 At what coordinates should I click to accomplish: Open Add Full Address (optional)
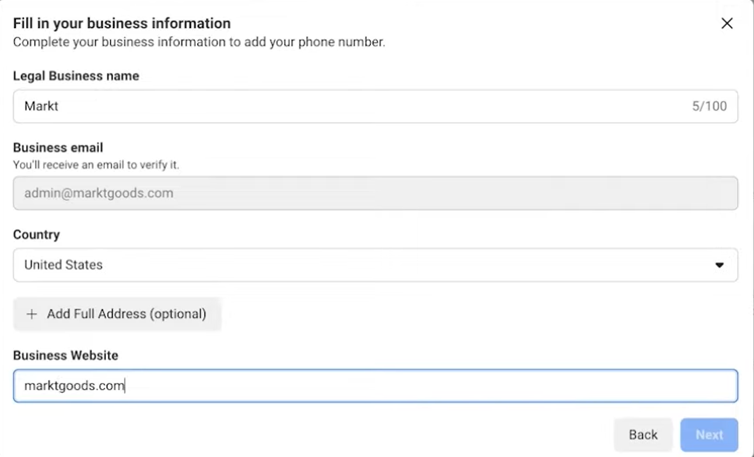pos(126,314)
